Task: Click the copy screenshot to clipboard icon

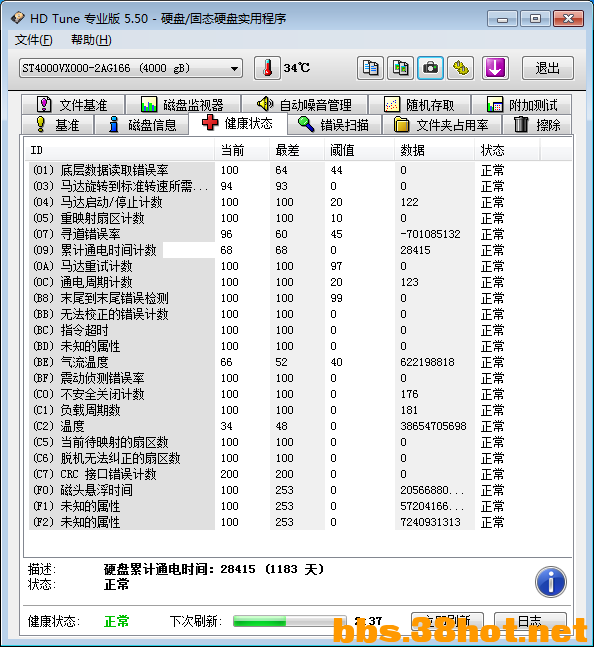Action: [x=400, y=68]
